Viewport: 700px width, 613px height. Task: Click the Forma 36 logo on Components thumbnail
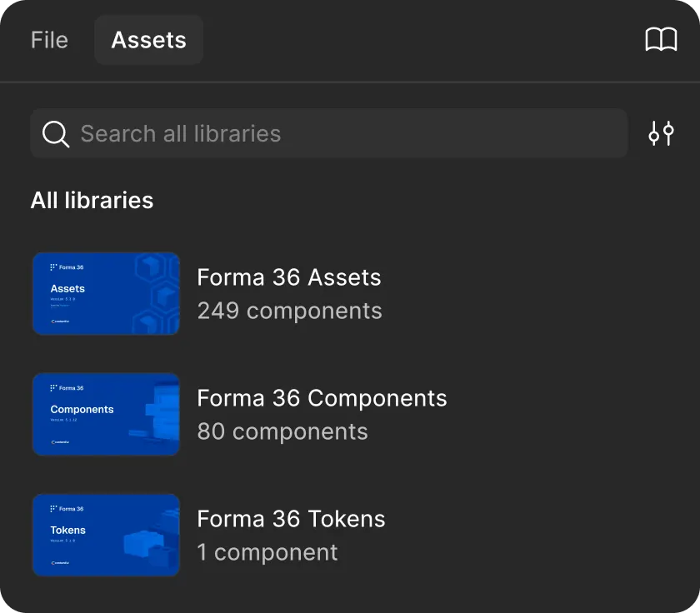tap(52, 387)
